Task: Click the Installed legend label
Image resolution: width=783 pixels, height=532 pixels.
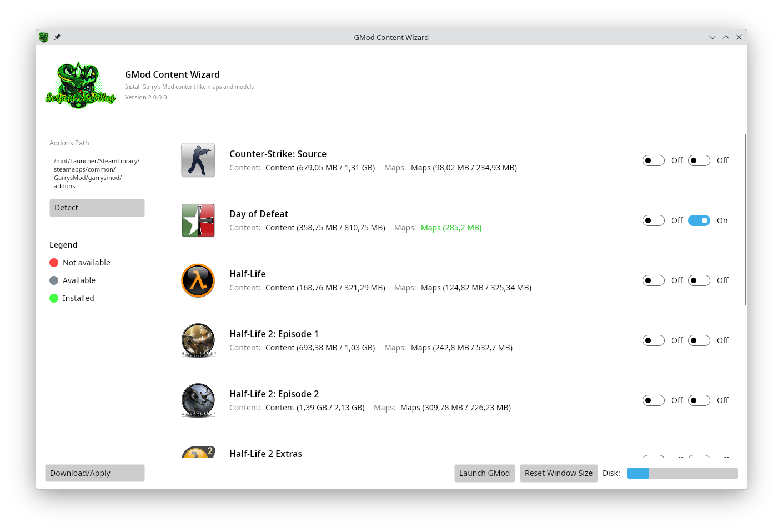Action: tap(78, 298)
